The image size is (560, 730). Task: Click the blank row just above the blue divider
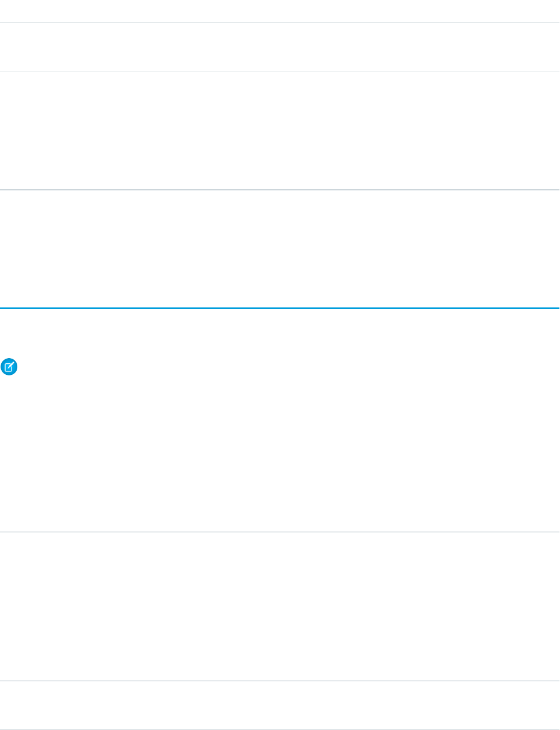(280, 249)
